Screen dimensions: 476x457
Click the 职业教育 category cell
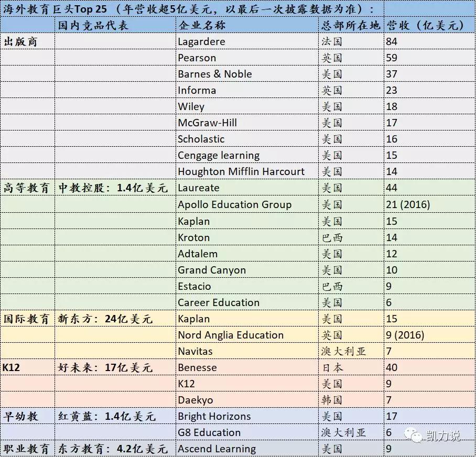point(26,449)
